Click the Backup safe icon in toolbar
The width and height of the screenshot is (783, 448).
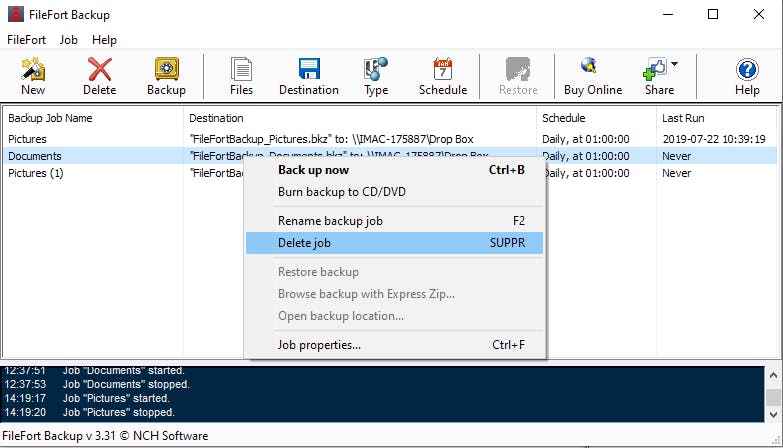166,69
